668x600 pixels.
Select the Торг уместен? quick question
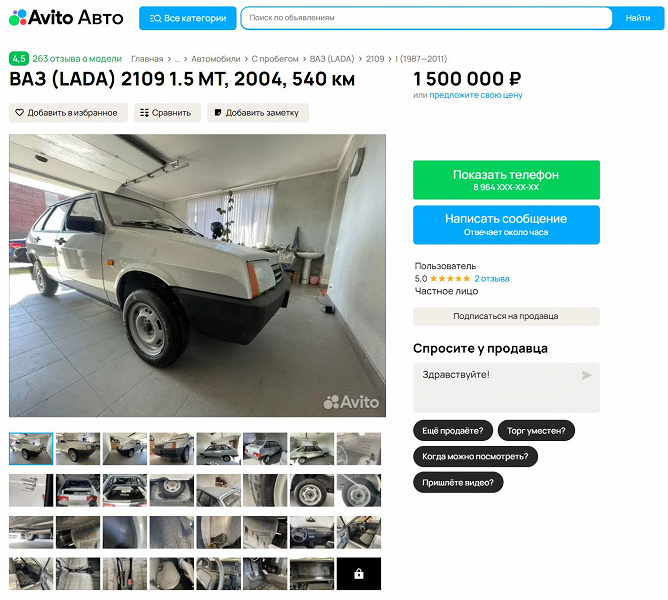click(x=536, y=431)
